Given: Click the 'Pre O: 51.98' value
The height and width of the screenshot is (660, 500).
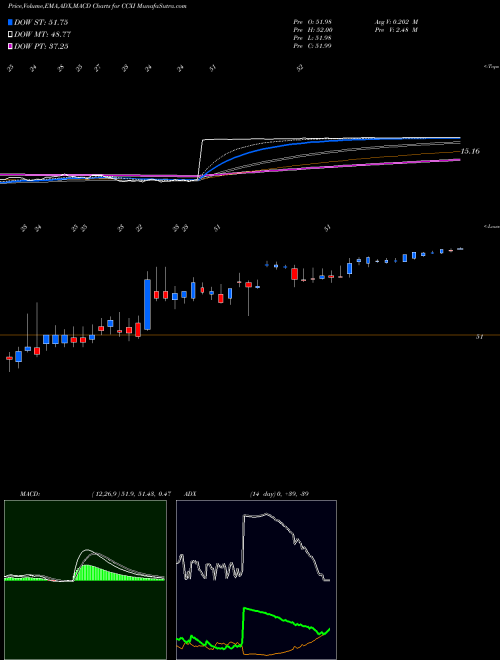Looking at the screenshot, I should tap(312, 22).
